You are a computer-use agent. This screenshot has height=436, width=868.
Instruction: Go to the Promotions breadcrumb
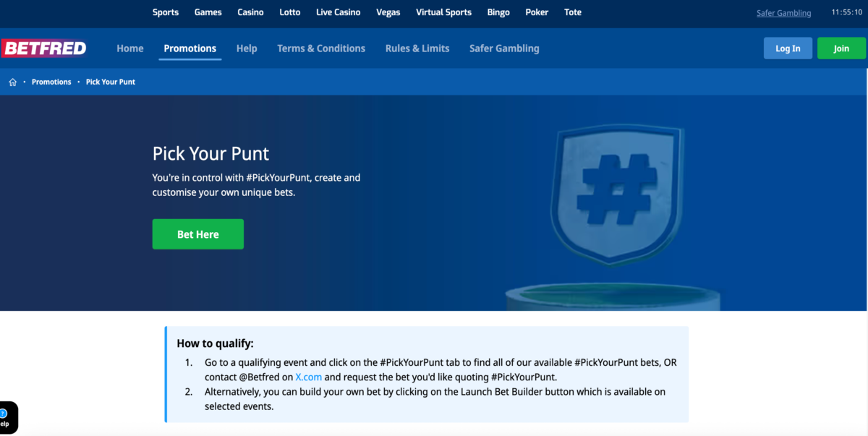pyautogui.click(x=51, y=82)
